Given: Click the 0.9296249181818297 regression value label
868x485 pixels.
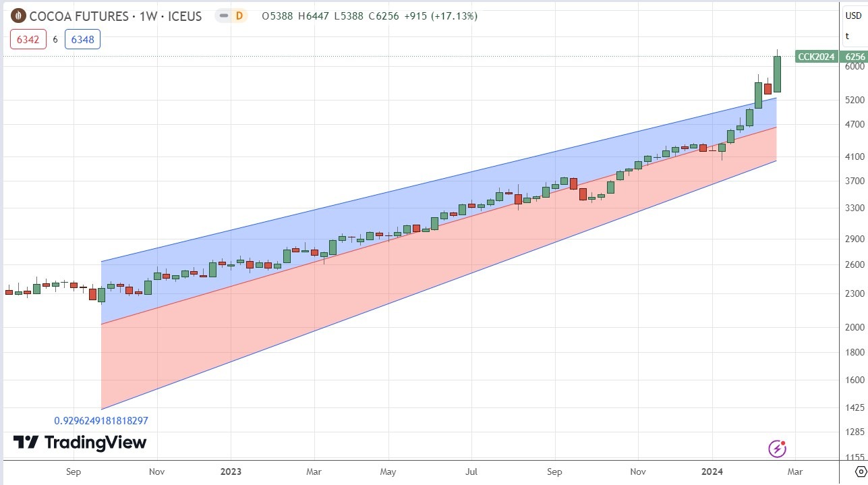Looking at the screenshot, I should (x=101, y=420).
